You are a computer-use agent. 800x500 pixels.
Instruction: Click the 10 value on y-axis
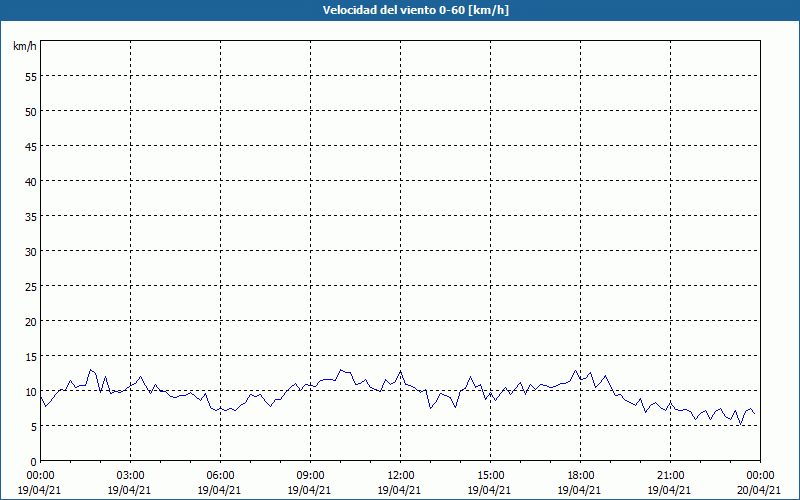point(31,391)
